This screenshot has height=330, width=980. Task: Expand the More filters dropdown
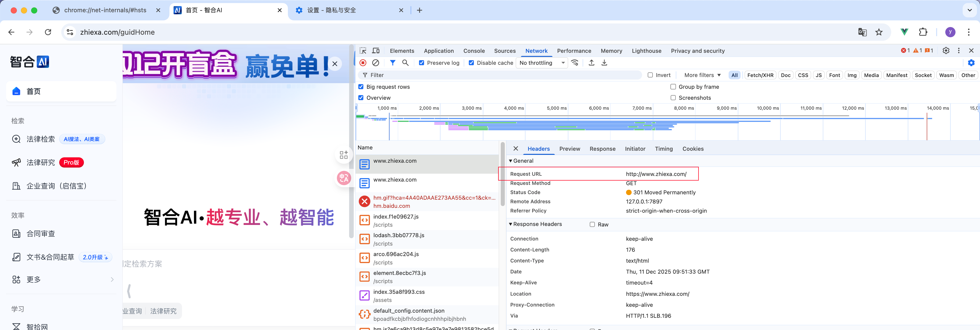pos(702,75)
